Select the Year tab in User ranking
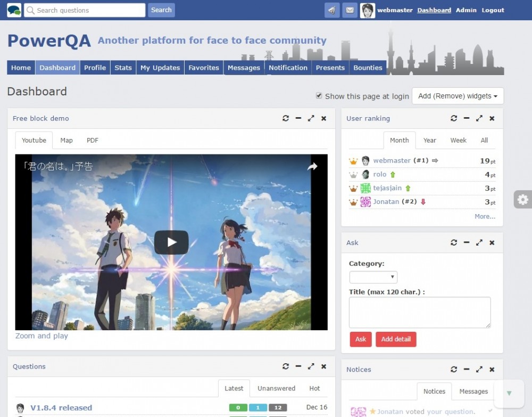532x417 pixels. click(x=429, y=140)
